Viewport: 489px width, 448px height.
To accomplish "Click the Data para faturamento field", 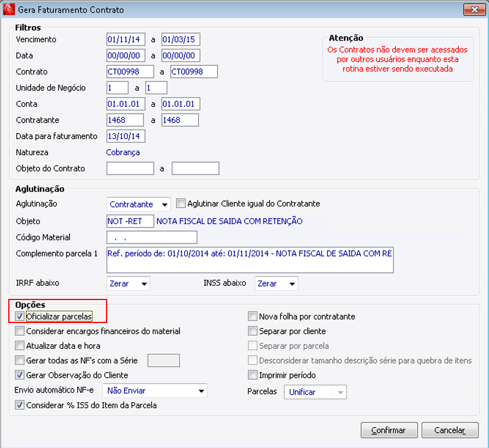I will (x=125, y=136).
